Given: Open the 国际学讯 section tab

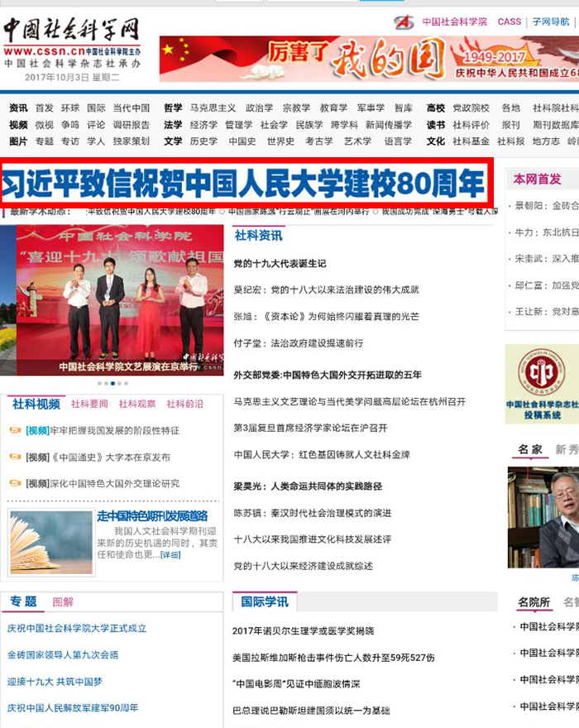Looking at the screenshot, I should [x=265, y=601].
